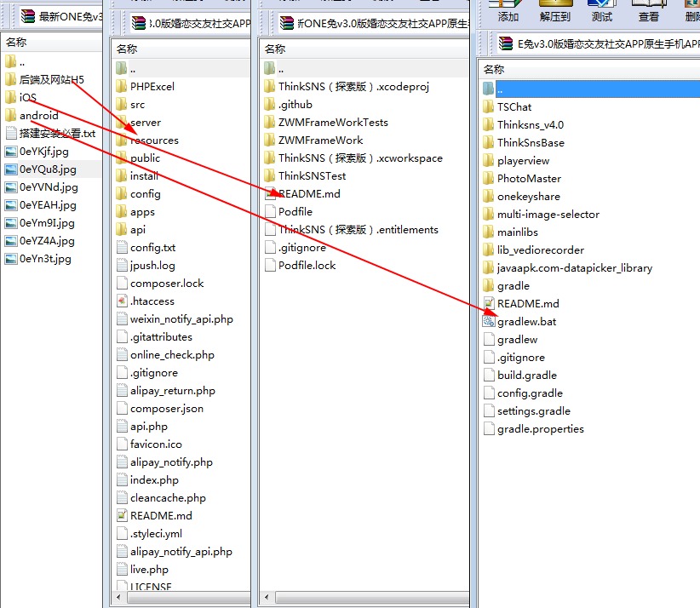
Task: Open the android folder
Action: tap(38, 116)
